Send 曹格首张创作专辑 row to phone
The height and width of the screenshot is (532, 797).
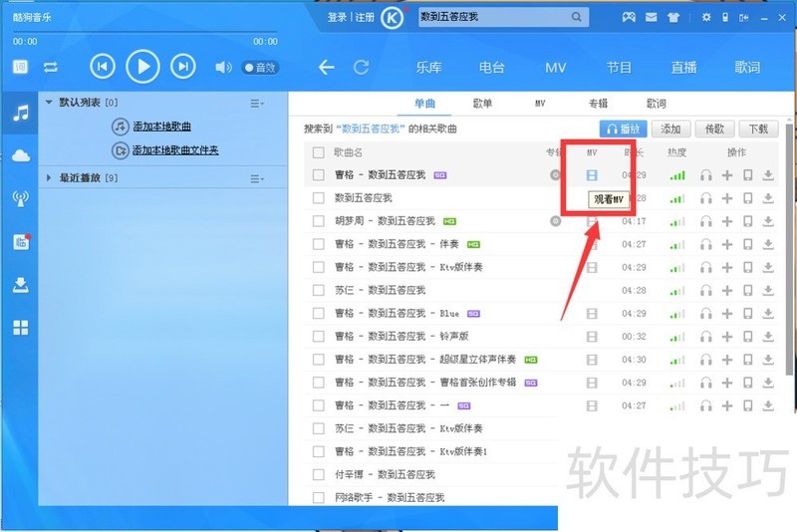[748, 383]
